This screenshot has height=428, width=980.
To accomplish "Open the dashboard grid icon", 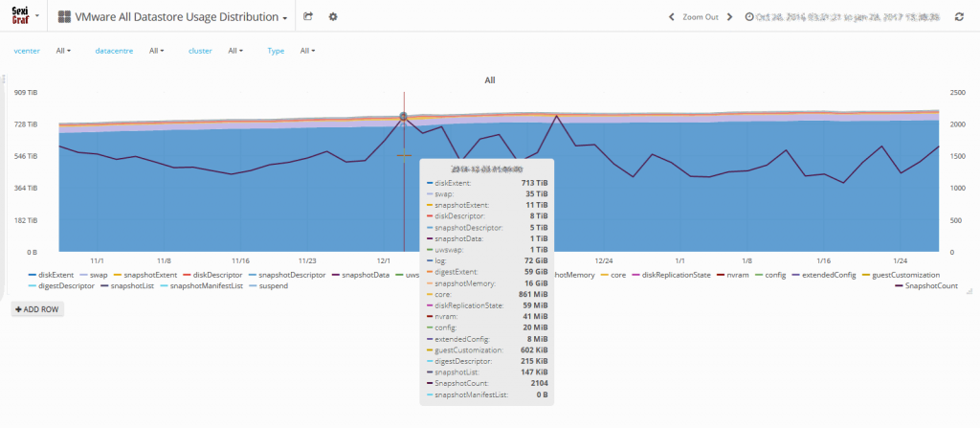I will 64,17.
